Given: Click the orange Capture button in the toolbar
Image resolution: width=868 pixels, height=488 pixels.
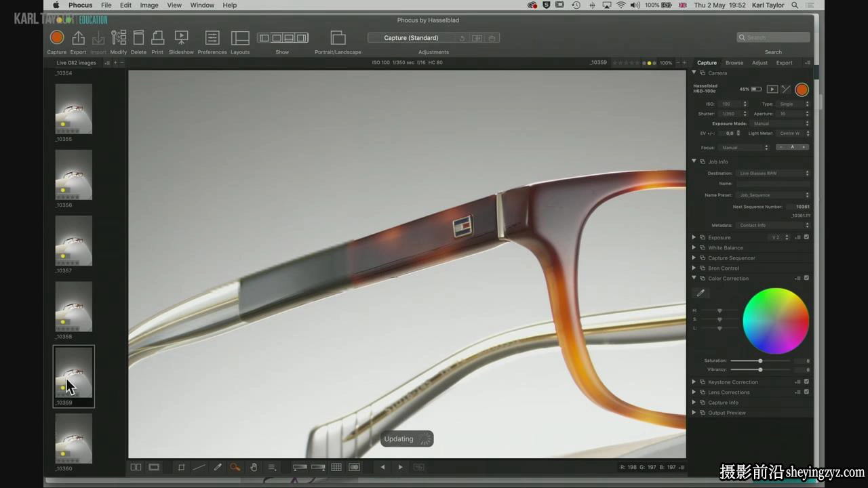Looking at the screenshot, I should (x=57, y=38).
